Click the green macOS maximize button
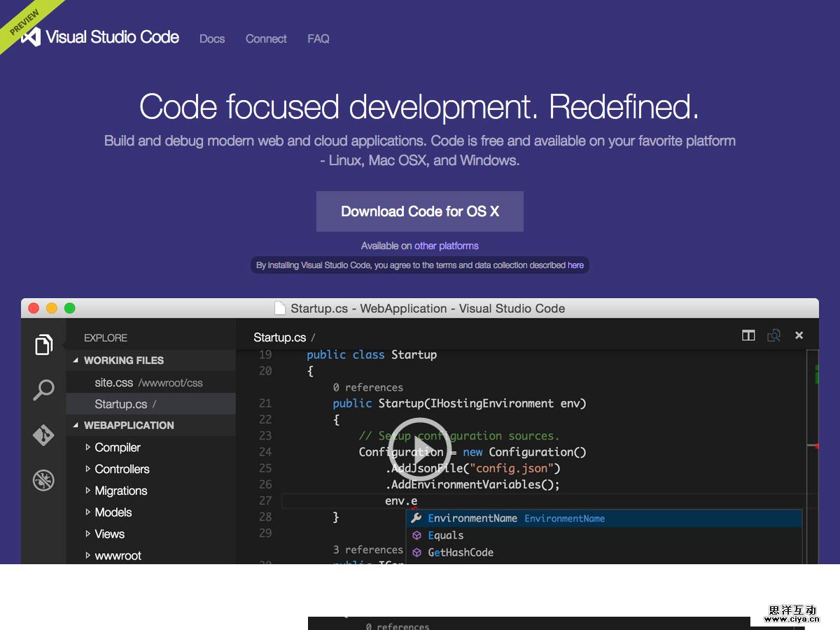840x630 pixels. click(x=70, y=309)
